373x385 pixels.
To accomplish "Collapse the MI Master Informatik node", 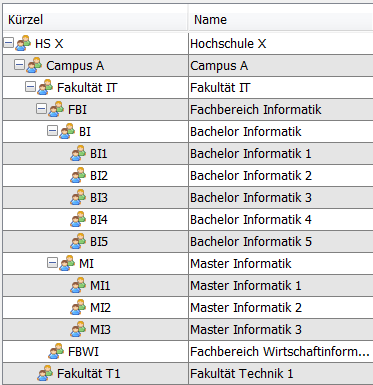I will click(x=52, y=263).
